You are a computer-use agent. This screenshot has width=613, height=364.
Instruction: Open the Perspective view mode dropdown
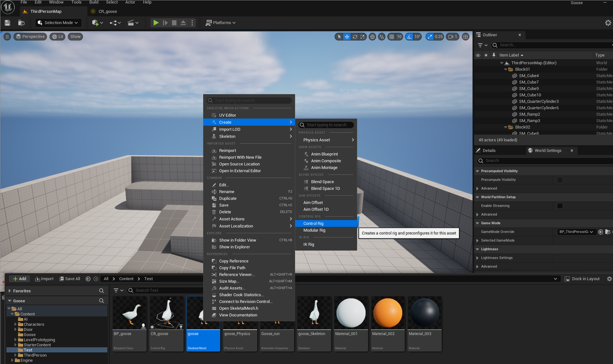coord(30,37)
